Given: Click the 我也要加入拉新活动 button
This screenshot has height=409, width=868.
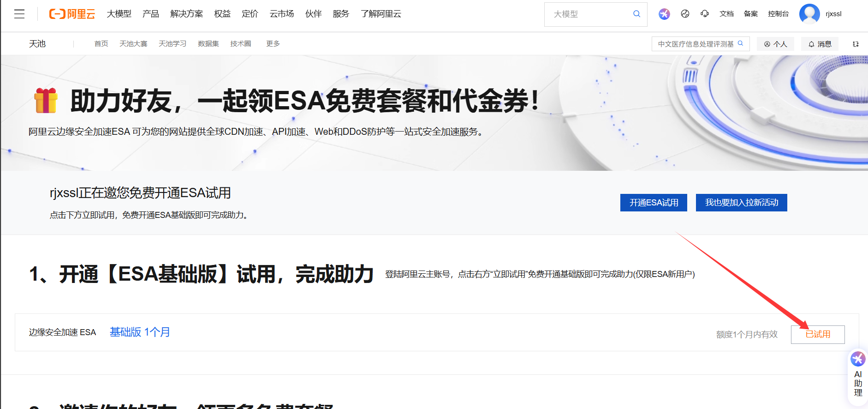Looking at the screenshot, I should pyautogui.click(x=741, y=203).
